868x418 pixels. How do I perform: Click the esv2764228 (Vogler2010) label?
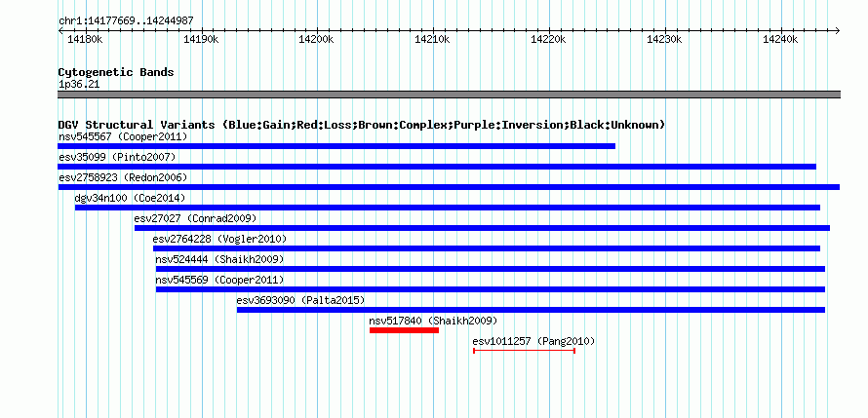point(219,239)
